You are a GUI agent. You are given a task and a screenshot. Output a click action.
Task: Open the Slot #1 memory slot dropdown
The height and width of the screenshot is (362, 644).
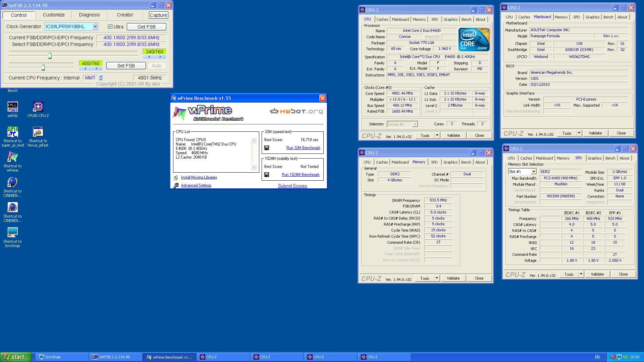pyautogui.click(x=534, y=172)
